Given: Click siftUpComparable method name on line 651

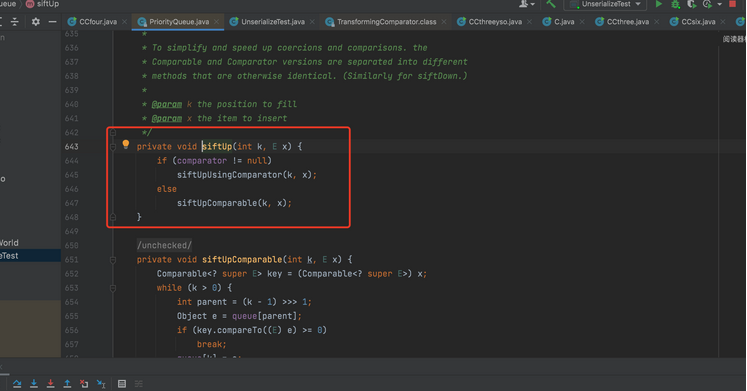Looking at the screenshot, I should [x=242, y=260].
